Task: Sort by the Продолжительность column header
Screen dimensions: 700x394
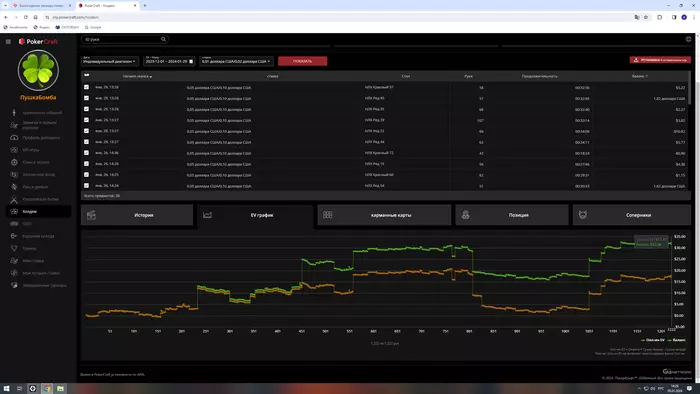Action: 539,76
